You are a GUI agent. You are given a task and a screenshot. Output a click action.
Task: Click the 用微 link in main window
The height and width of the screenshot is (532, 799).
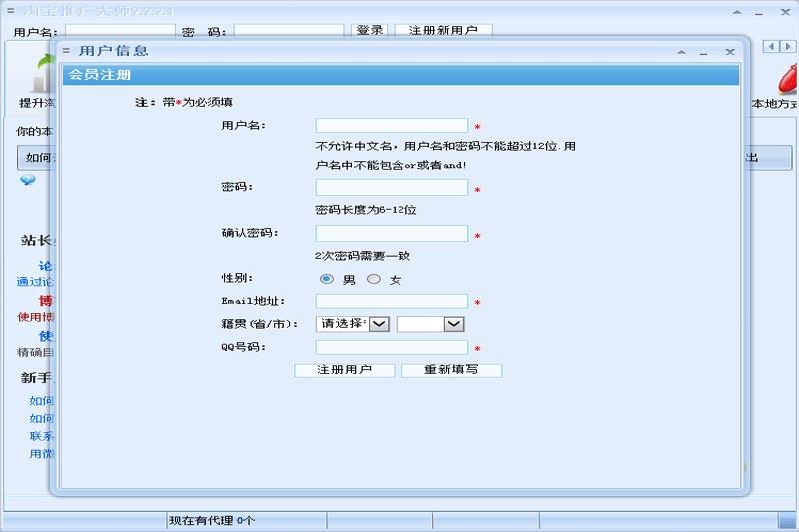42,453
